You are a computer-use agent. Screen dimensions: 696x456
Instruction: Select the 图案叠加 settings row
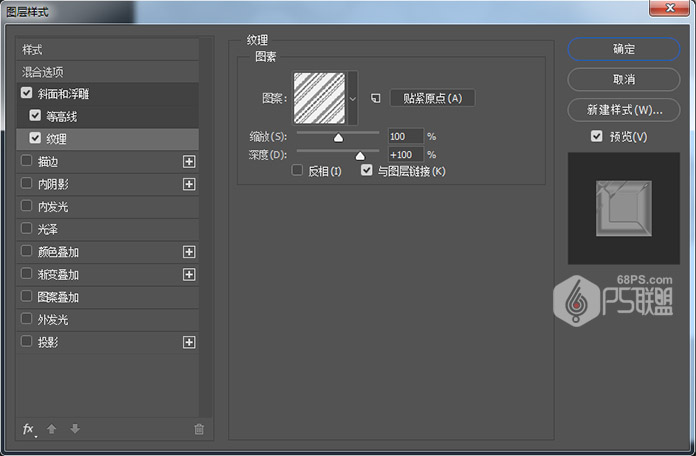click(107, 297)
